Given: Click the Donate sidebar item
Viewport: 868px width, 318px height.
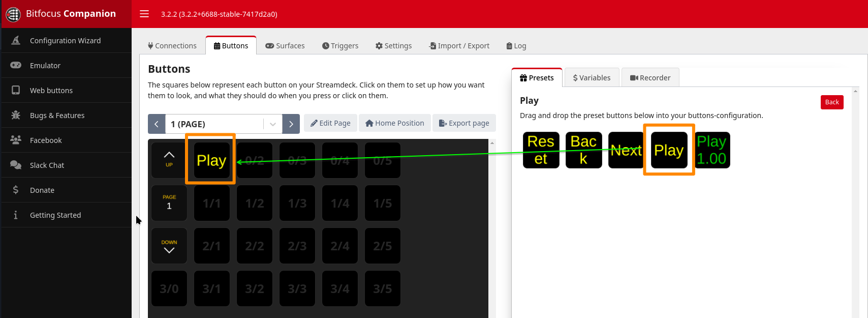Looking at the screenshot, I should coord(42,190).
